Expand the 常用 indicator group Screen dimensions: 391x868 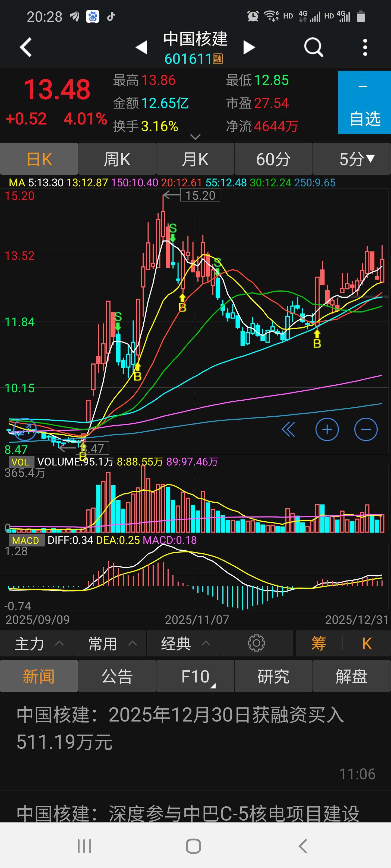110,643
